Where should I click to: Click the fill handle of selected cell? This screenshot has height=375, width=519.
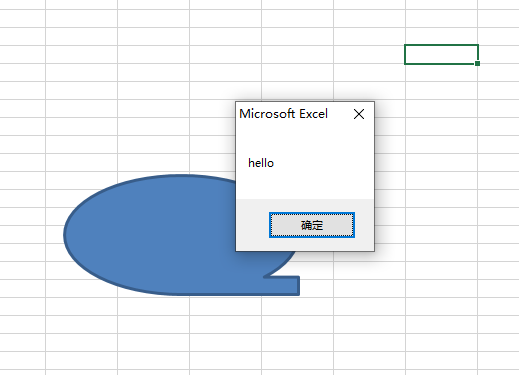(477, 63)
